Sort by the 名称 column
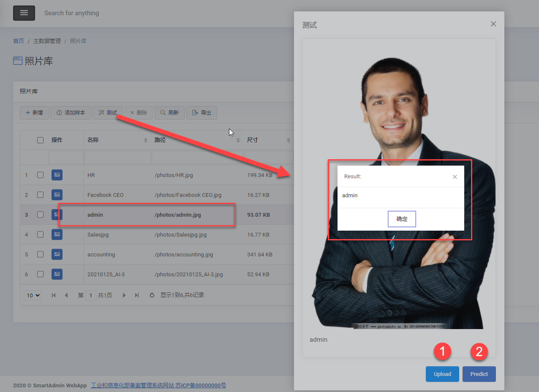The height and width of the screenshot is (392, 539). pos(117,140)
